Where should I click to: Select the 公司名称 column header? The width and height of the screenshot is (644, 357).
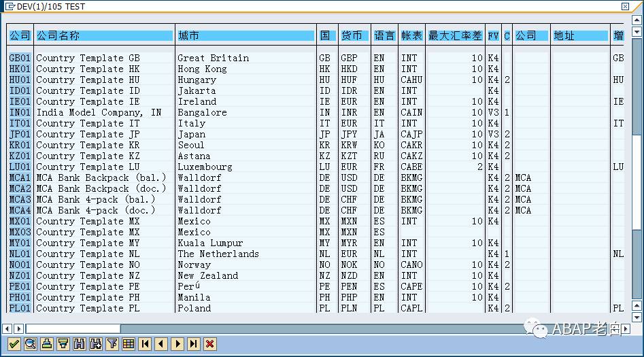(104, 36)
